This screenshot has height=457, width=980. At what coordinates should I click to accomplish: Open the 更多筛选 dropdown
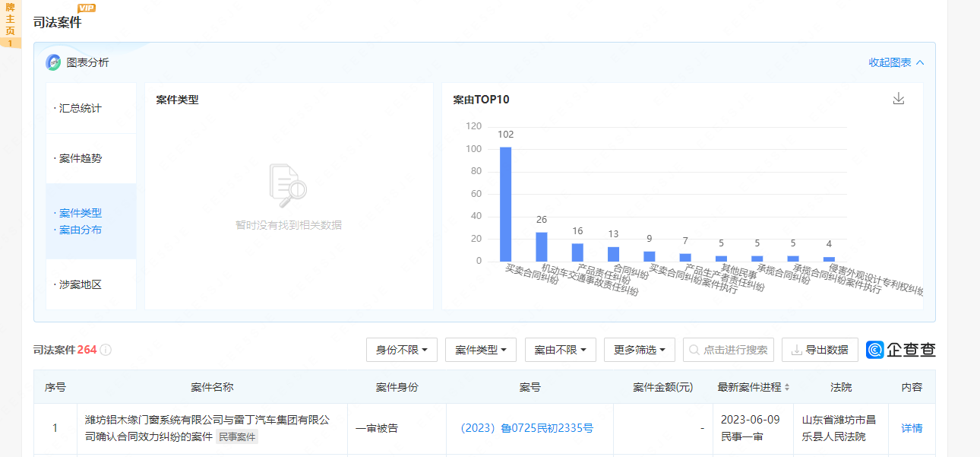coord(640,350)
